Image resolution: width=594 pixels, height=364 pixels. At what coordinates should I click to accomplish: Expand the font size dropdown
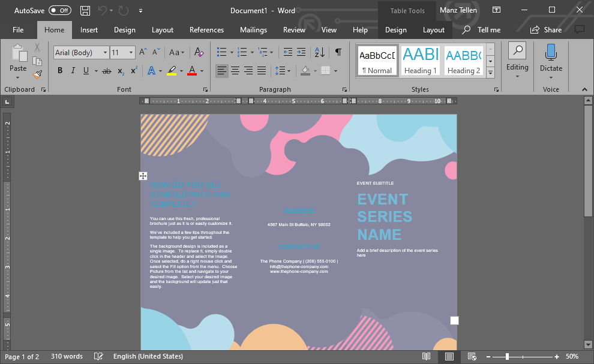click(x=132, y=53)
